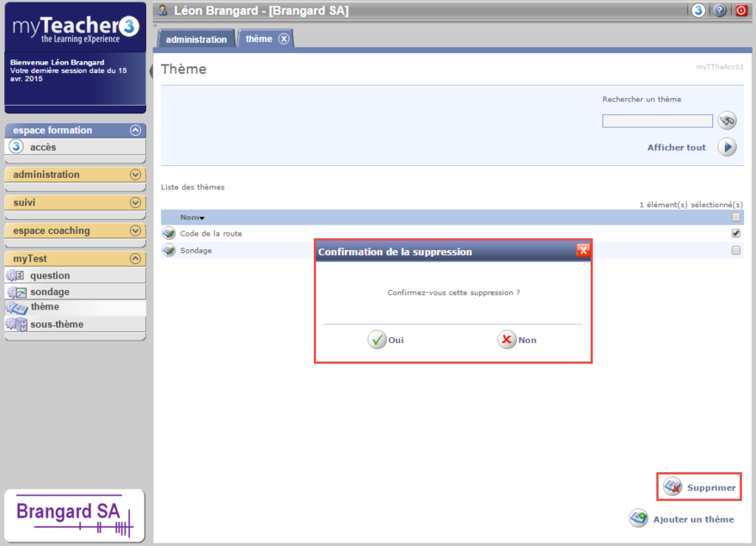Switch to the administration tab
756x546 pixels.
(x=196, y=40)
